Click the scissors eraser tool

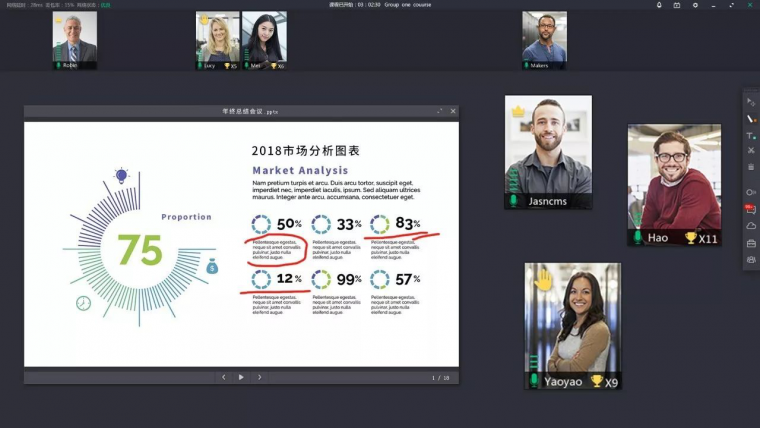[x=751, y=151]
